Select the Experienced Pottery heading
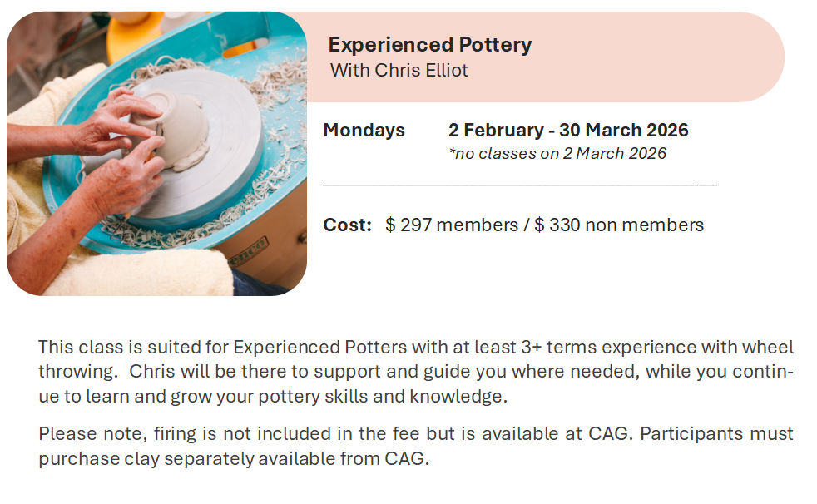The height and width of the screenshot is (504, 817). [429, 45]
